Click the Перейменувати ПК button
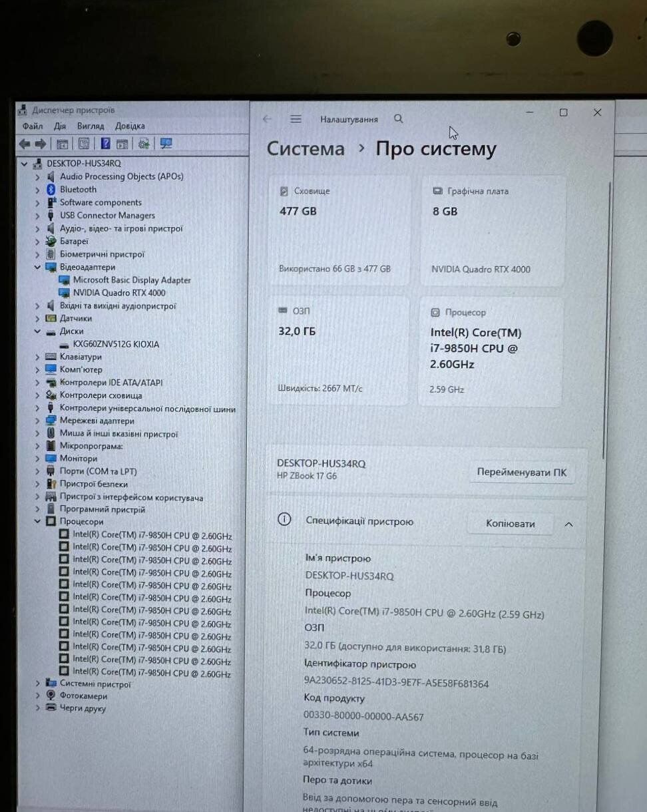Image resolution: width=647 pixels, height=812 pixels. pos(521,473)
